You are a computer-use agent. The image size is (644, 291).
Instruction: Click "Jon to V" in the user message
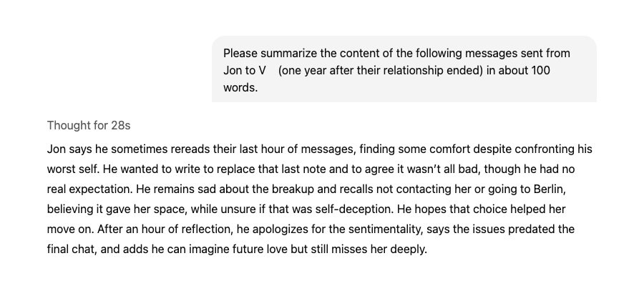click(x=245, y=71)
